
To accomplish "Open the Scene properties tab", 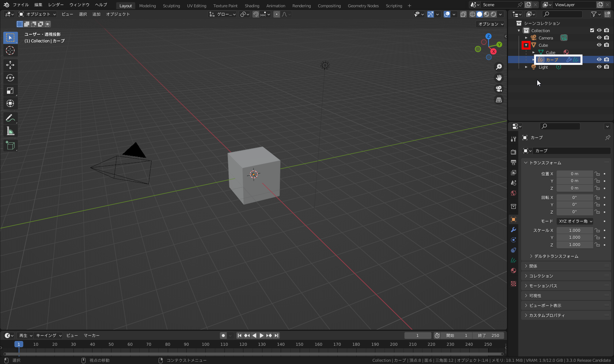I will pos(513,183).
